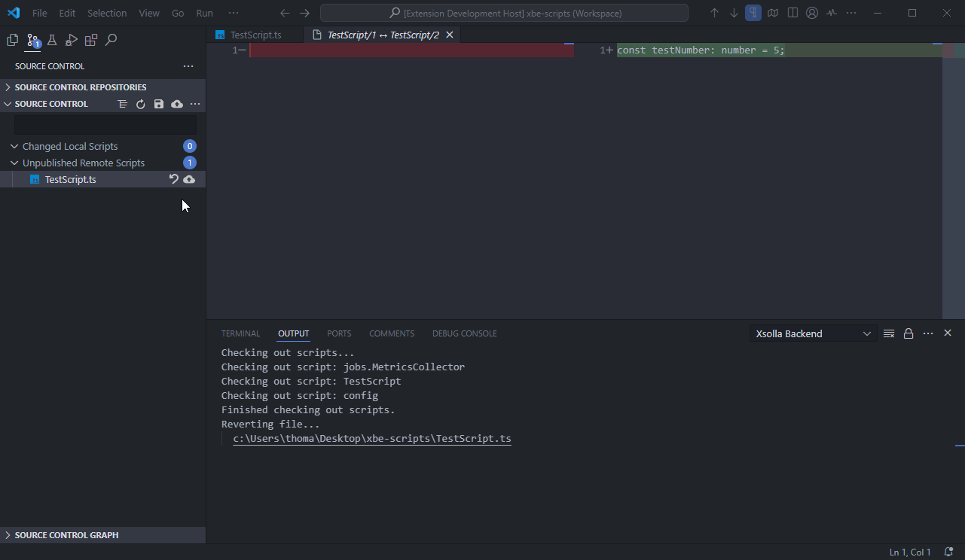965x560 pixels.
Task: Close the bottom panel with the X
Action: pos(948,333)
